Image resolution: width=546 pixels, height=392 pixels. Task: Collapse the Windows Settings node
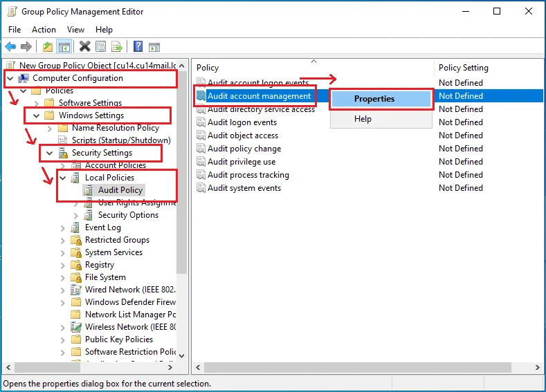click(x=37, y=115)
